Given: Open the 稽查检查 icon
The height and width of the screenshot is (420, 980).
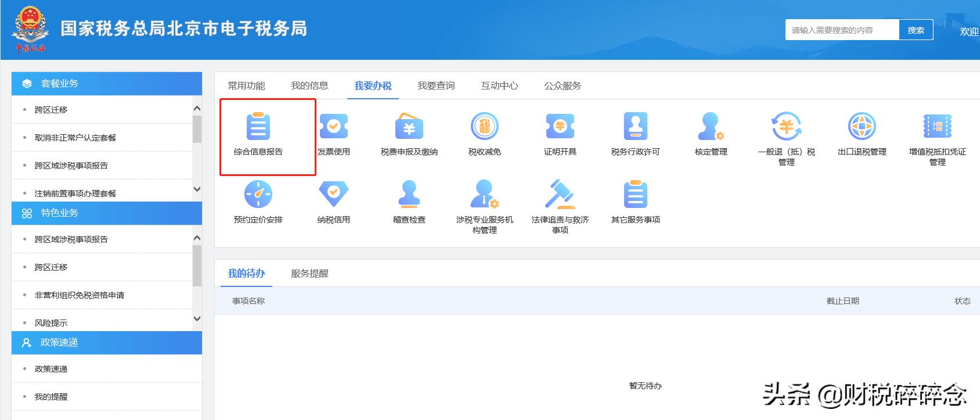Looking at the screenshot, I should [409, 194].
